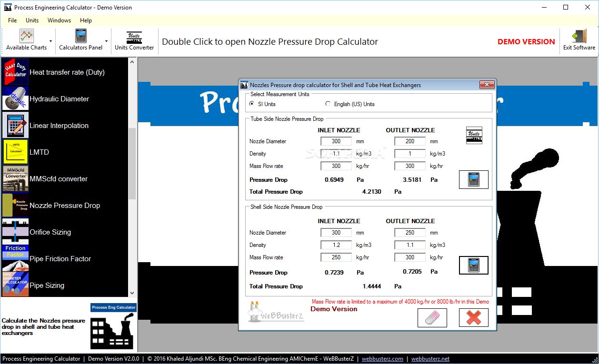Click the sidebar scrollbar thumb
This screenshot has width=599, height=364.
(132, 163)
